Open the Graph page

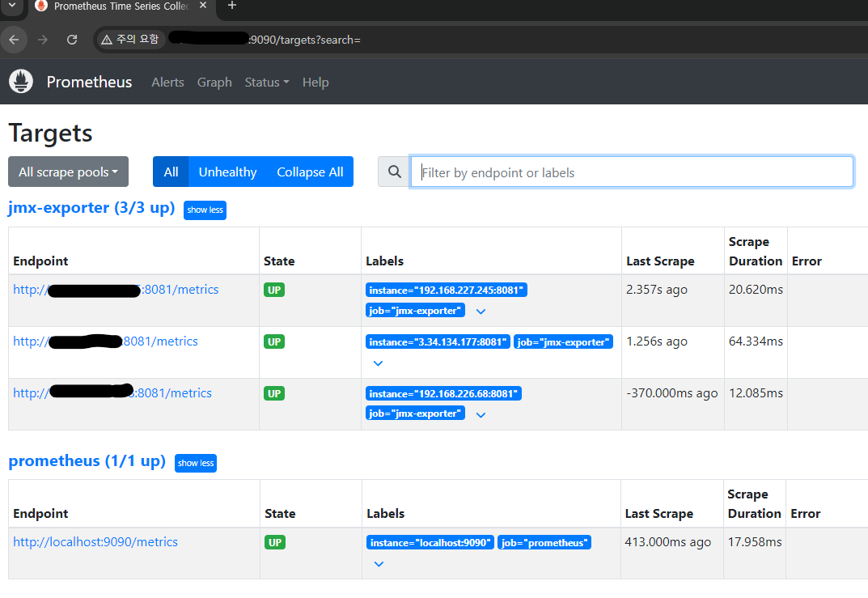(214, 82)
